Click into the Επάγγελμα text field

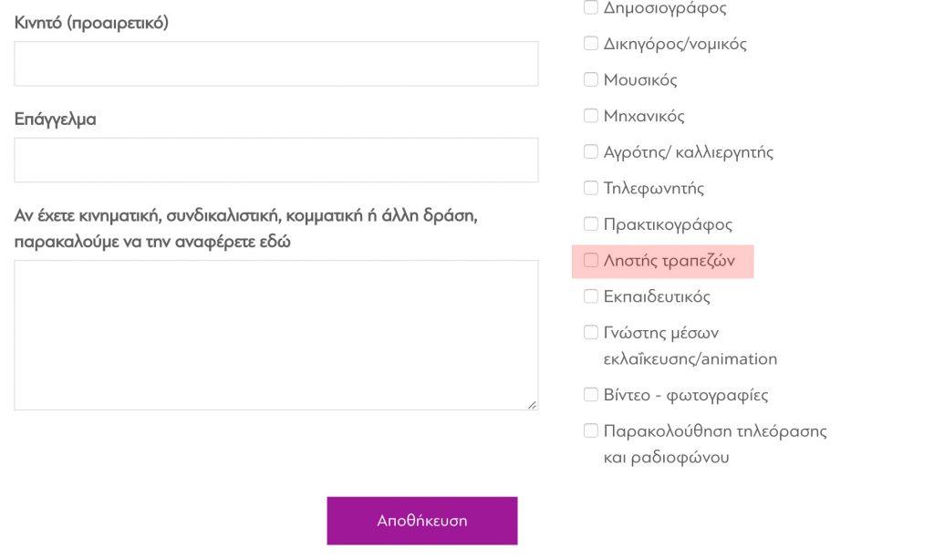click(x=275, y=161)
